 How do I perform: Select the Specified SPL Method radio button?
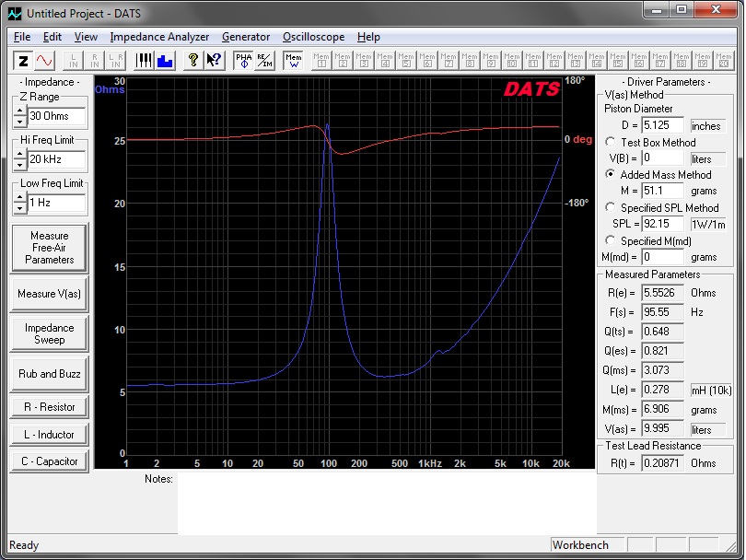coord(610,207)
